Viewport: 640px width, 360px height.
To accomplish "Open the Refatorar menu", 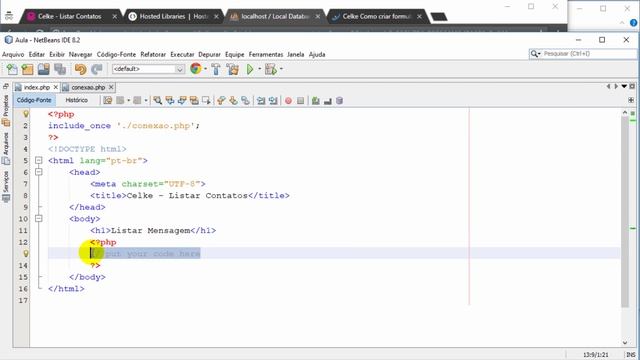I will pyautogui.click(x=153, y=54).
